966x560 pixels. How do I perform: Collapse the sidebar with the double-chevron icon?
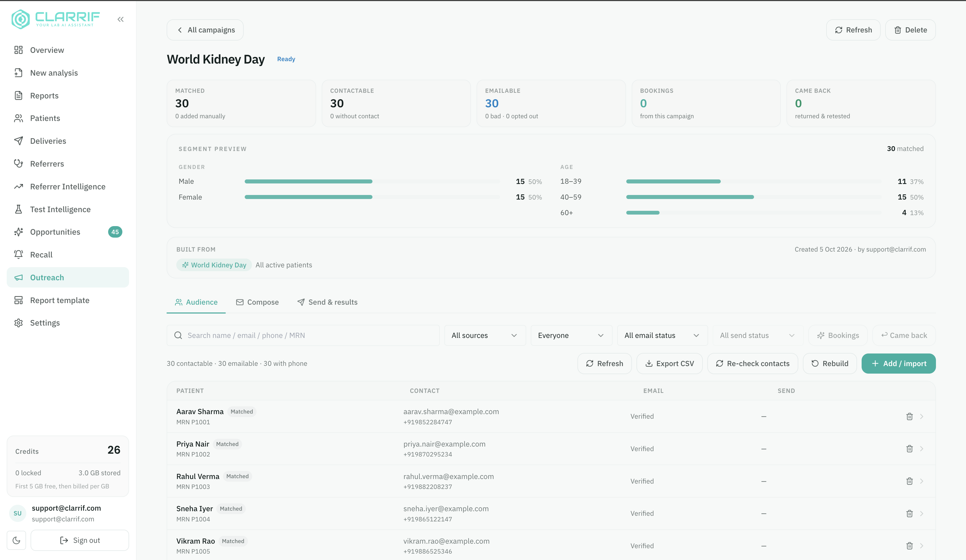[x=120, y=19]
